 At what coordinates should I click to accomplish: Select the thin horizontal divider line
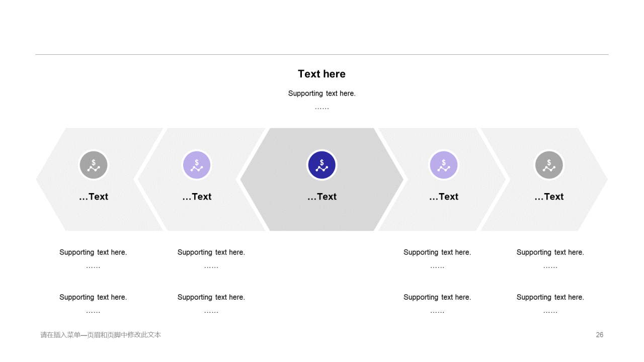click(x=322, y=54)
